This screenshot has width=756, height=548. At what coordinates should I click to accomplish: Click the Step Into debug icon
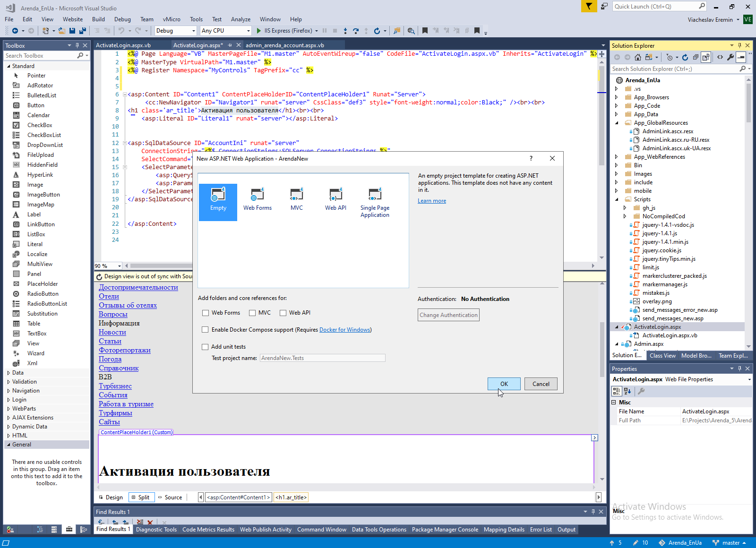coord(345,31)
